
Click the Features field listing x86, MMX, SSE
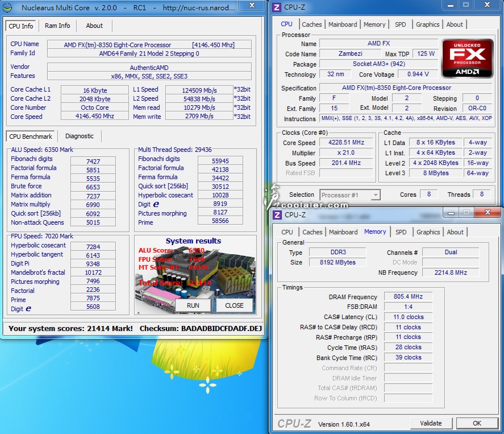[149, 76]
